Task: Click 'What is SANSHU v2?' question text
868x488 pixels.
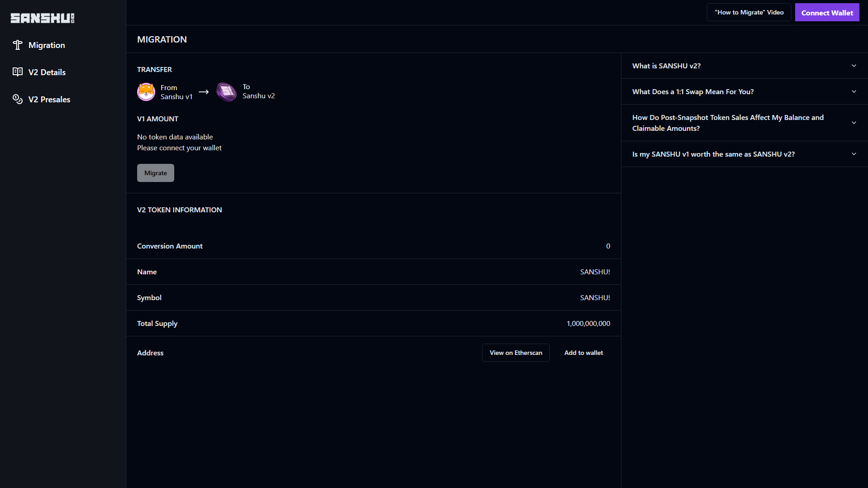Action: 666,66
